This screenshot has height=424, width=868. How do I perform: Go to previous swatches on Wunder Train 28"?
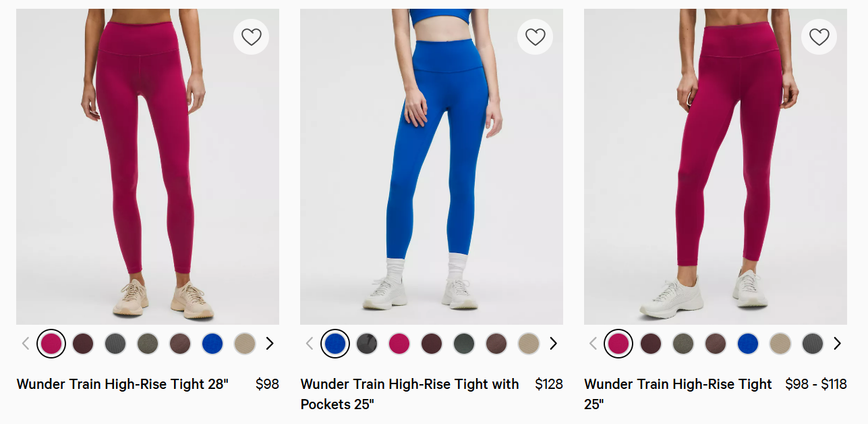pos(26,344)
